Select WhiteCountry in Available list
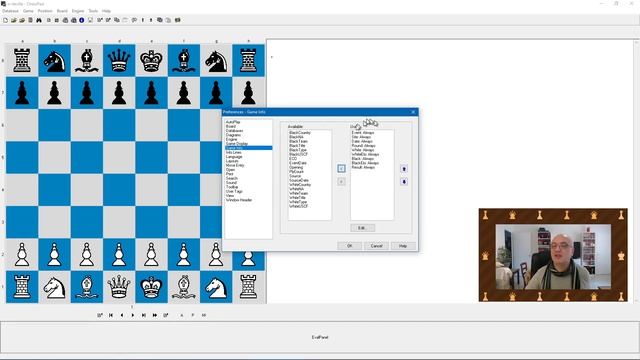The image size is (640, 360). pyautogui.click(x=300, y=184)
